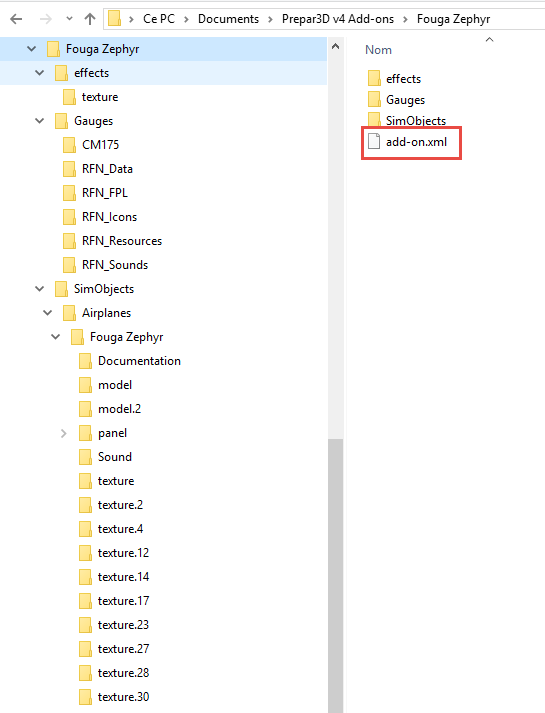Select top Fouga Zephyr folder in tree

pyautogui.click(x=102, y=49)
